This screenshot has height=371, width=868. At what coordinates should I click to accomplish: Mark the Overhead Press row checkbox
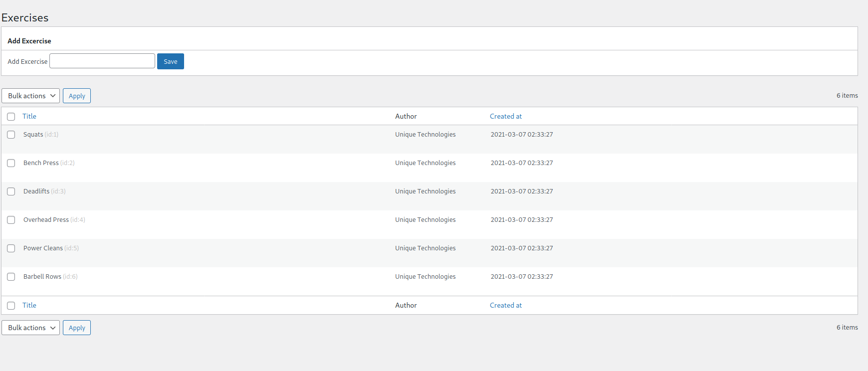coord(11,220)
